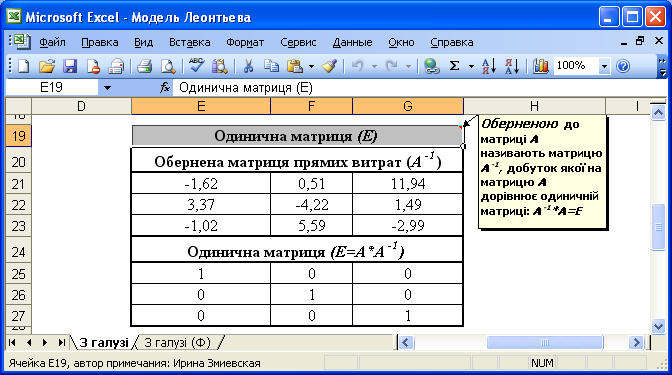Screen dimensions: 672x375
Task: Open the Справка menu
Action: point(452,42)
